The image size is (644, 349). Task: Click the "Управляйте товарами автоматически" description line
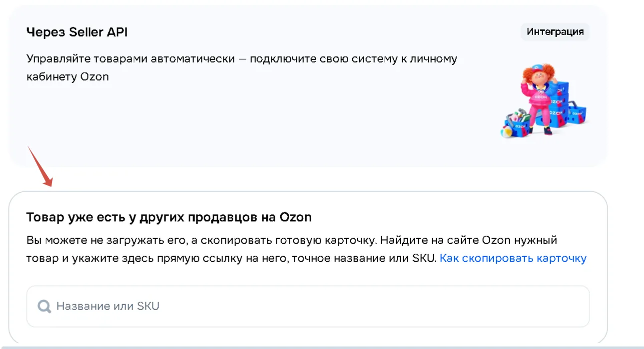[241, 58]
